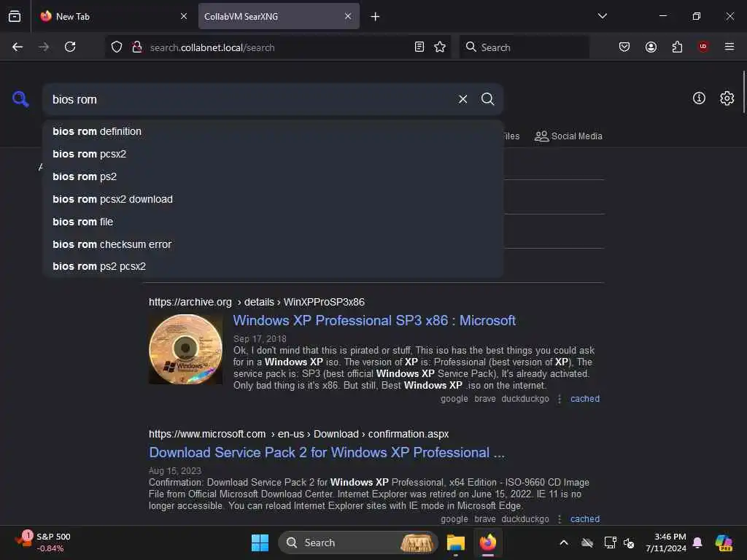This screenshot has width=747, height=560.
Task: Open SearXNG preferences gear icon
Action: coord(727,98)
